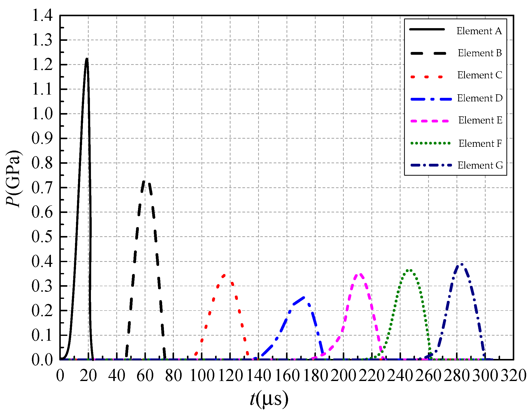Viewport: 532px width, 417px height.
Task: Click the Element A legend label
Action: pos(479,31)
